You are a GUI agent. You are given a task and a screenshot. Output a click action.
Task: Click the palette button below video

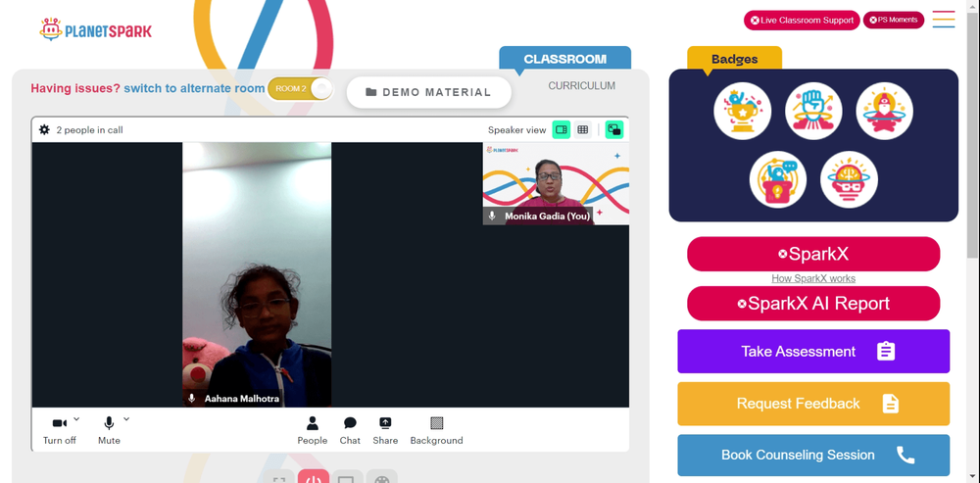(x=382, y=478)
